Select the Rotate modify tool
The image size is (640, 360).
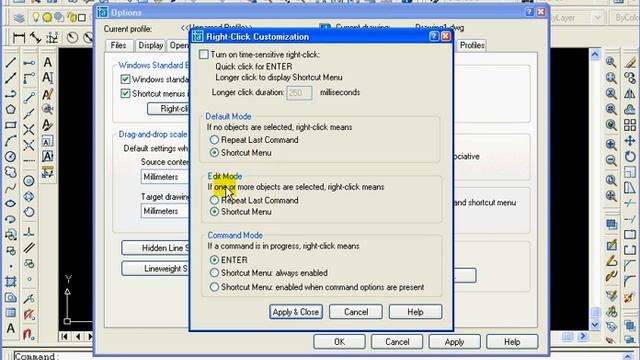630,156
